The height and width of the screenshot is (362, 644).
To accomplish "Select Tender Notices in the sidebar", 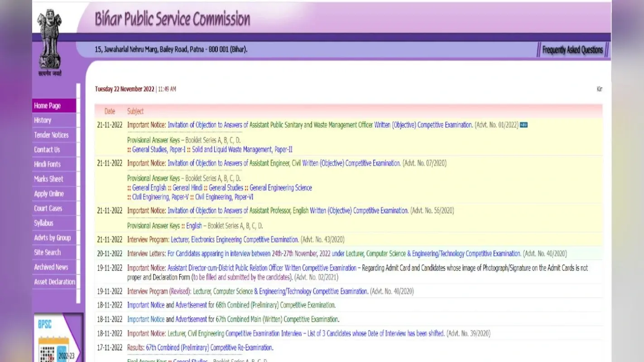I will tap(54, 135).
